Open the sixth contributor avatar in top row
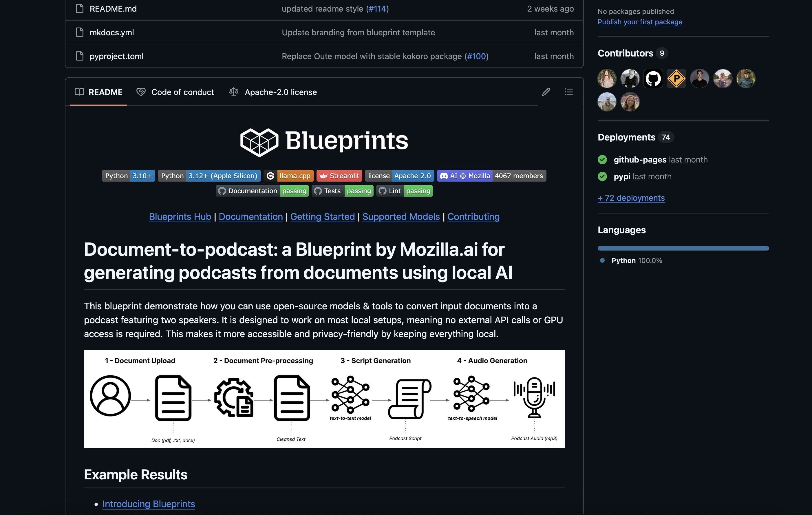This screenshot has height=515, width=812. [x=723, y=78]
